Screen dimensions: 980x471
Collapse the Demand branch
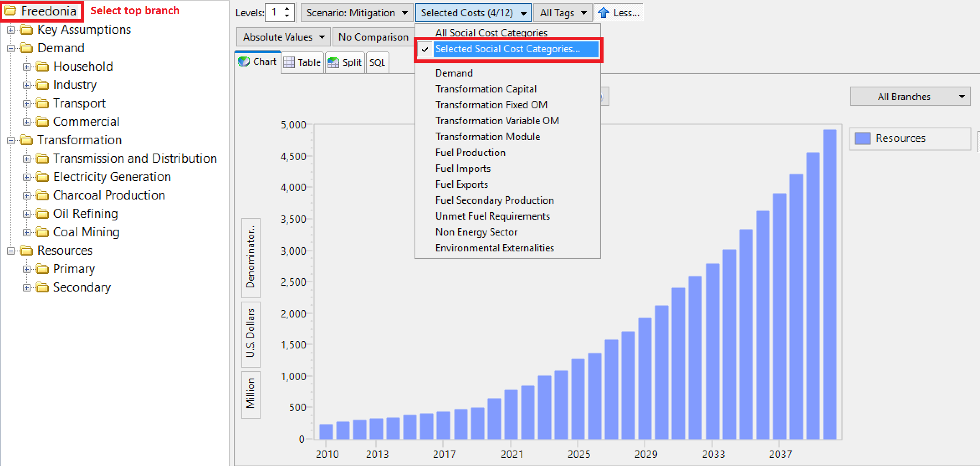point(11,49)
